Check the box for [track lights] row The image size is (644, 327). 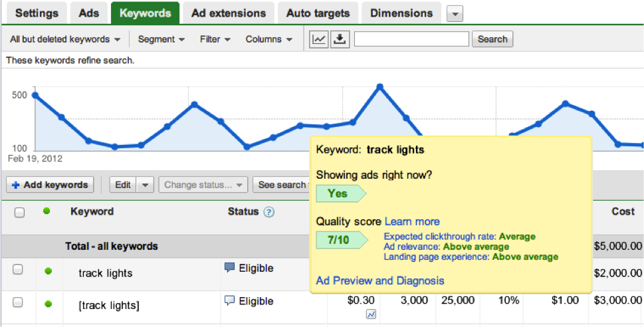click(x=18, y=302)
